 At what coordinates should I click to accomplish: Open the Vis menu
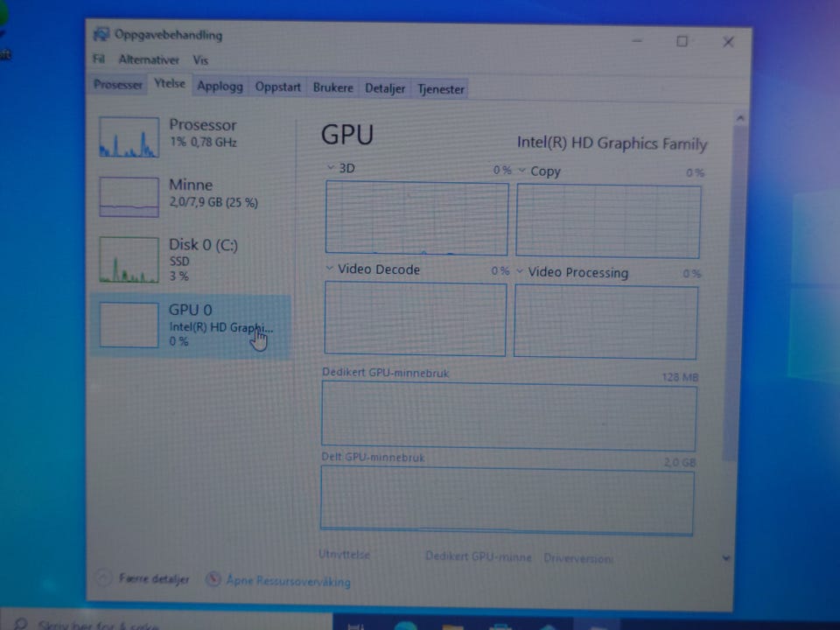[200, 60]
